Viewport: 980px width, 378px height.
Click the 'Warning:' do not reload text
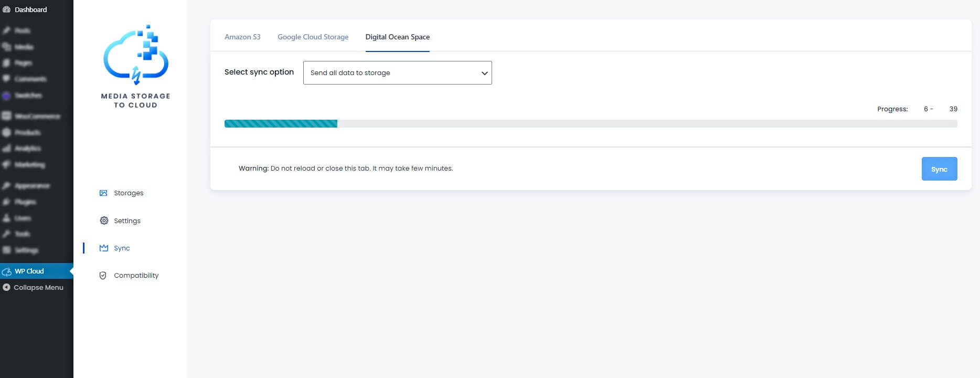pyautogui.click(x=346, y=168)
